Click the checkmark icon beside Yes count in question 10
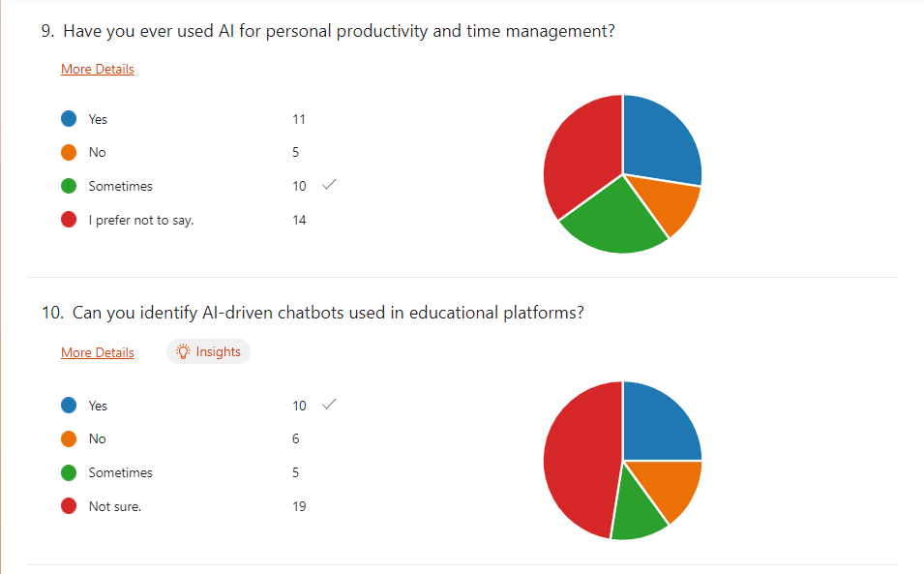Image resolution: width=924 pixels, height=574 pixels. [329, 405]
